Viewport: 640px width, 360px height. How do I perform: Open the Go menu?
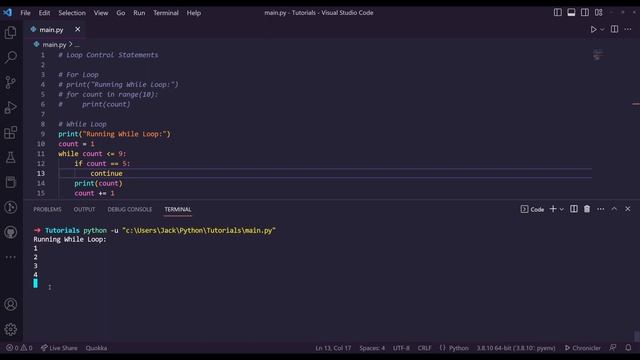[x=121, y=13]
